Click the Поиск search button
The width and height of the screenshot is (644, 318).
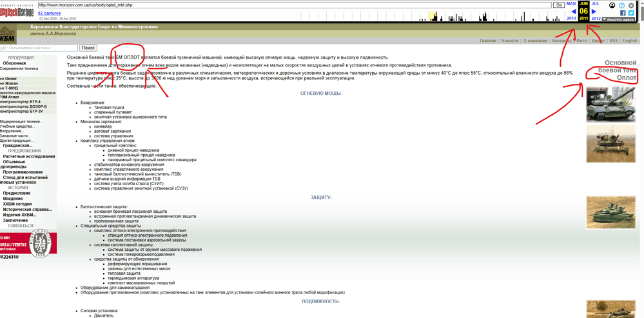88,48
